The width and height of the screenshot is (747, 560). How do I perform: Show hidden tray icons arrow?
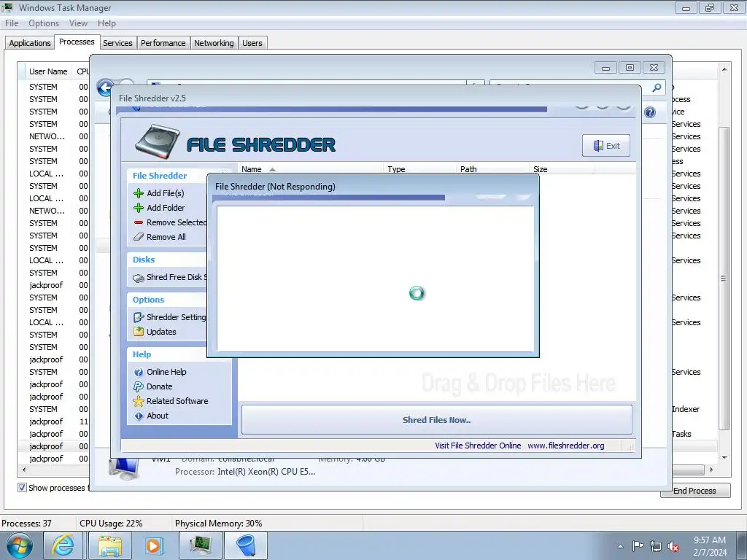coord(620,546)
